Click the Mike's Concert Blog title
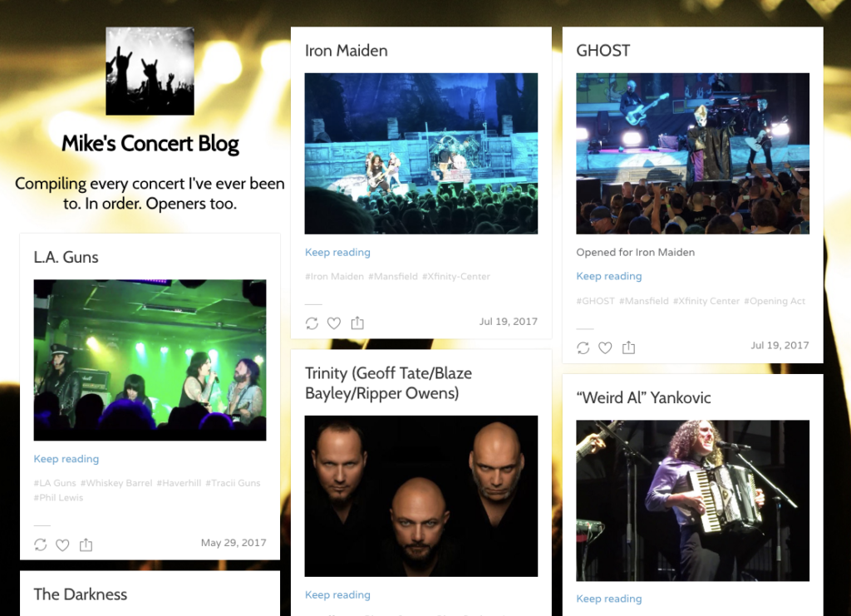The width and height of the screenshot is (851, 616). (150, 144)
